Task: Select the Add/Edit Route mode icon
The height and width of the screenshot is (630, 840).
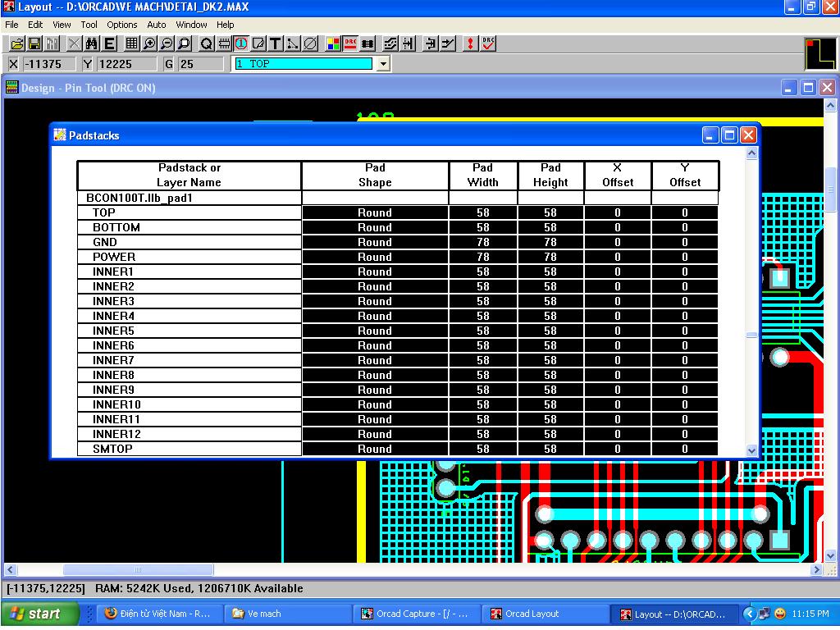Action: click(448, 44)
